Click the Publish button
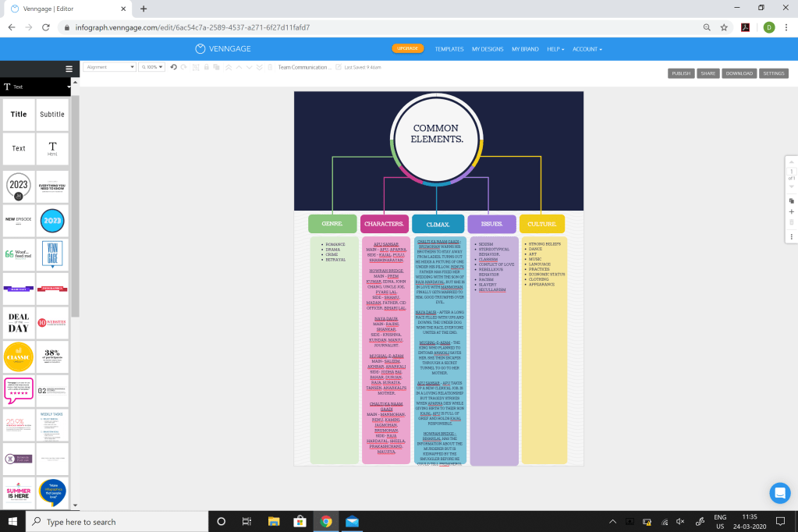The width and height of the screenshot is (798, 532). click(681, 73)
